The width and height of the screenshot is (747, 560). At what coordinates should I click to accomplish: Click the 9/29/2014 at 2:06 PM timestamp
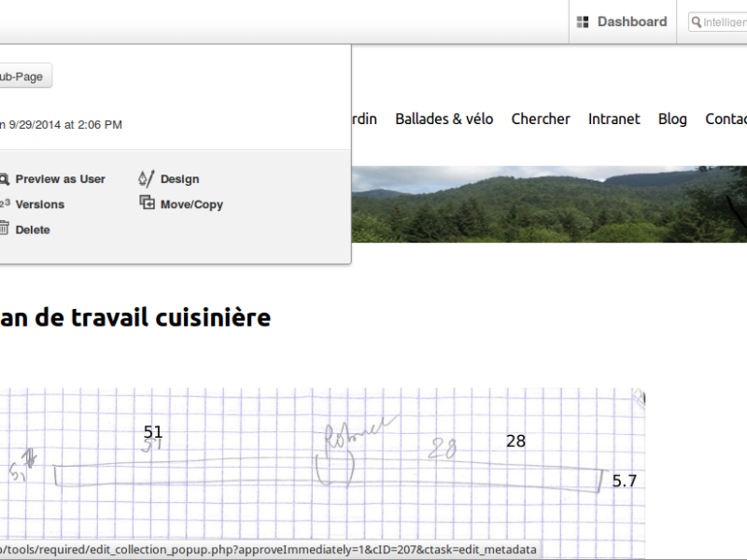(x=65, y=125)
